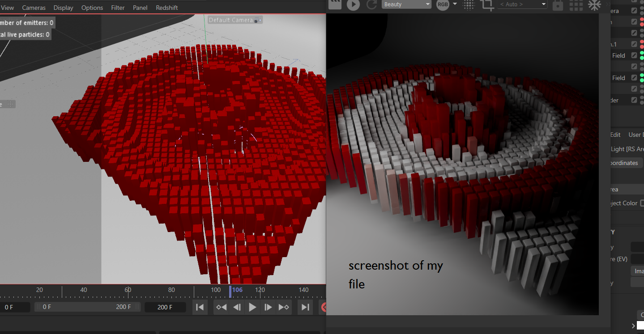Switch to the Coordinates tab
The height and width of the screenshot is (334, 644).
point(627,163)
